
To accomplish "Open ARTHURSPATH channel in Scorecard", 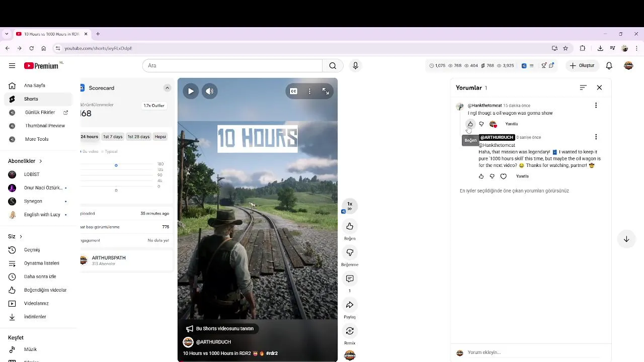I will (x=109, y=258).
